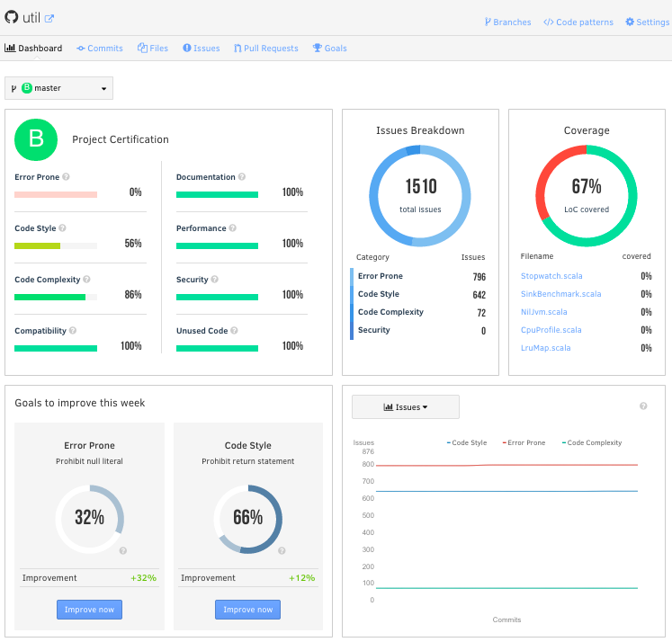This screenshot has height=642, width=672.
Task: Click the help icon beside Documentation
Action: (242, 177)
